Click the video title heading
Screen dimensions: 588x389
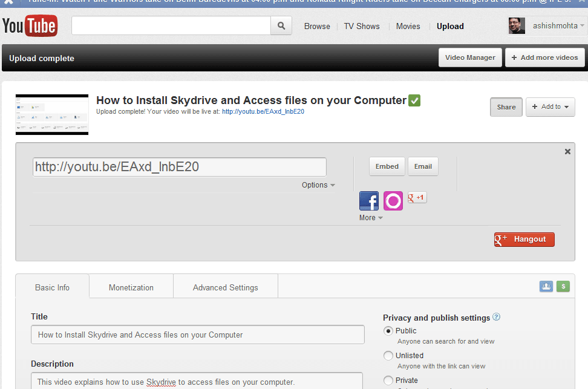(x=251, y=100)
